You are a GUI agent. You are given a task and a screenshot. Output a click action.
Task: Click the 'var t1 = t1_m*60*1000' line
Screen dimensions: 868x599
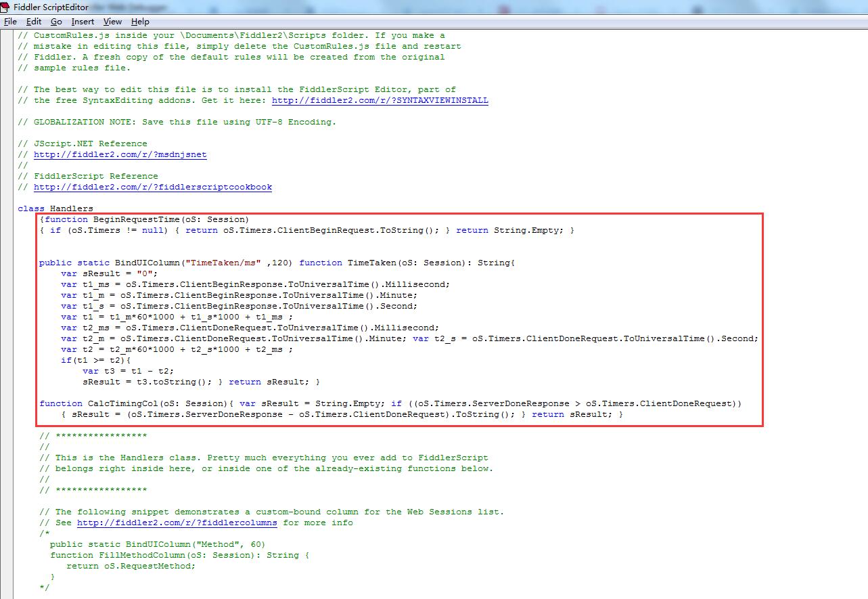177,317
